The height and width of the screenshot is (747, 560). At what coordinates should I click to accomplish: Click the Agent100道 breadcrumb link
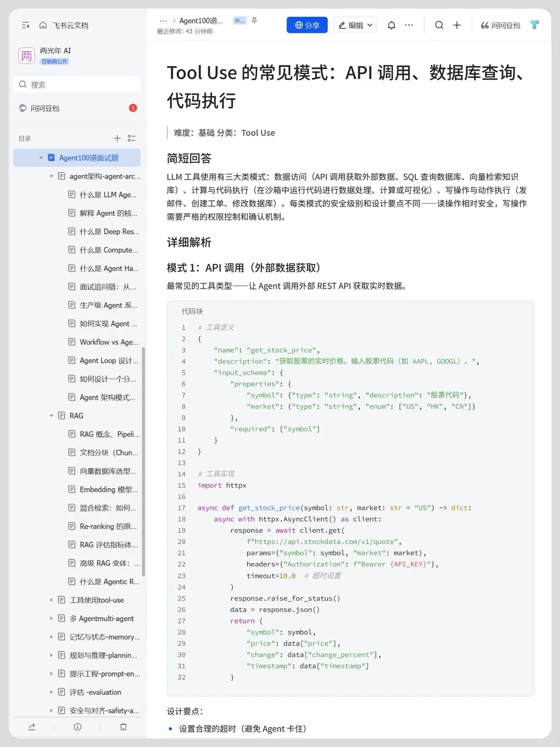coord(201,21)
